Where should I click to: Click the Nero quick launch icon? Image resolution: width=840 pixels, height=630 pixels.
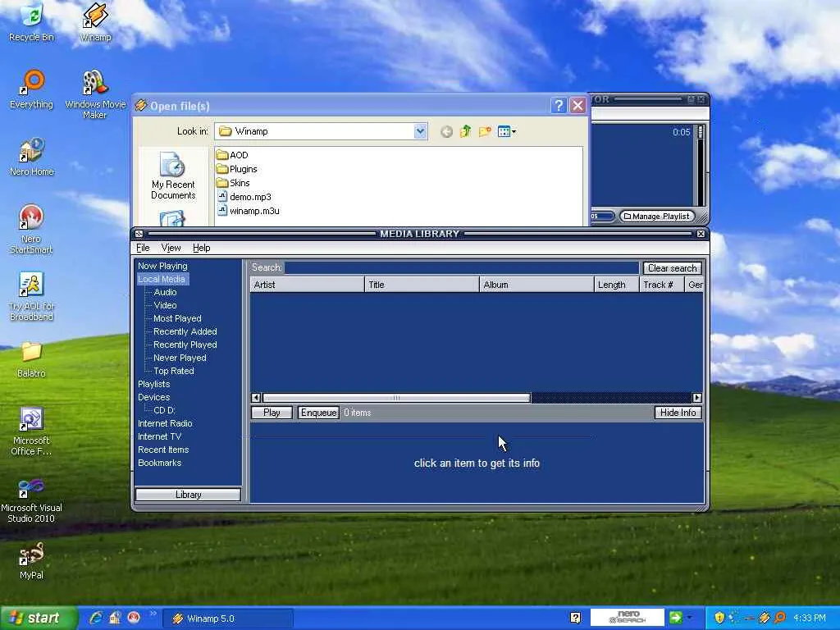tap(134, 618)
